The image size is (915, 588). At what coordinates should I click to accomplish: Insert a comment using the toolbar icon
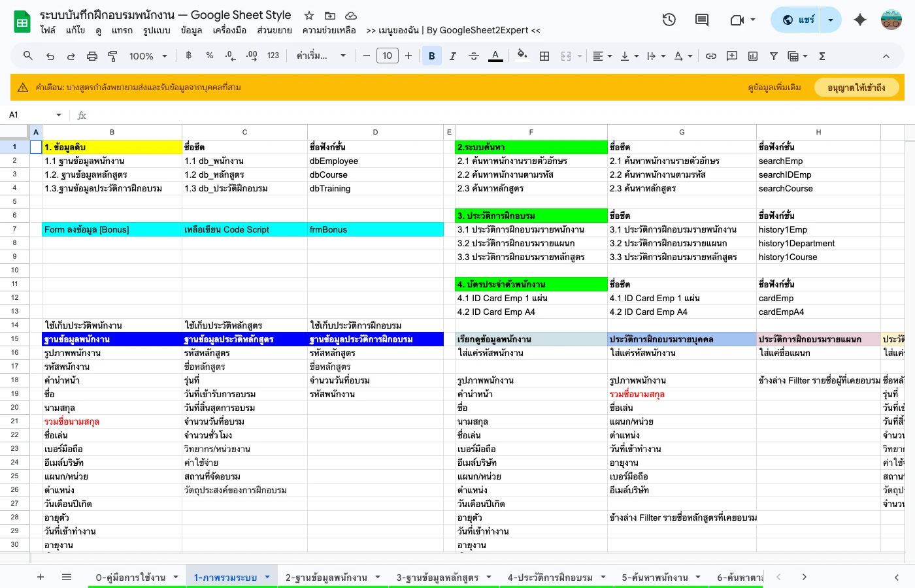pos(732,56)
